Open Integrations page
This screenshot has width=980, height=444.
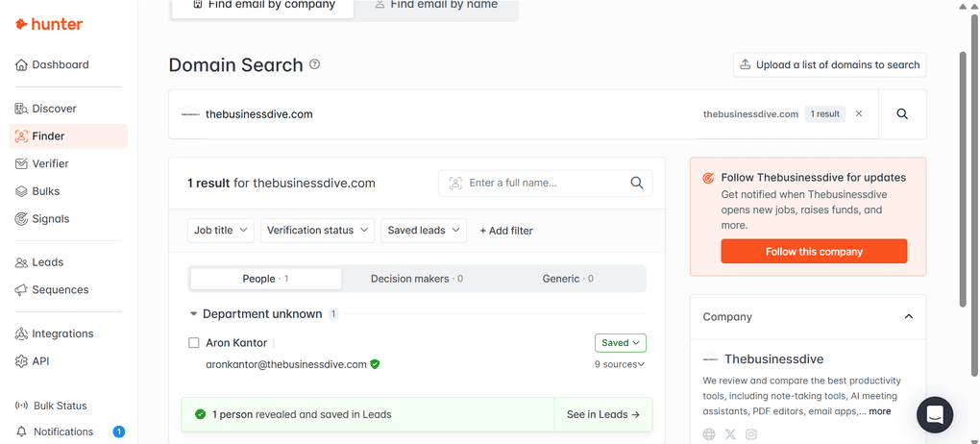55,333
